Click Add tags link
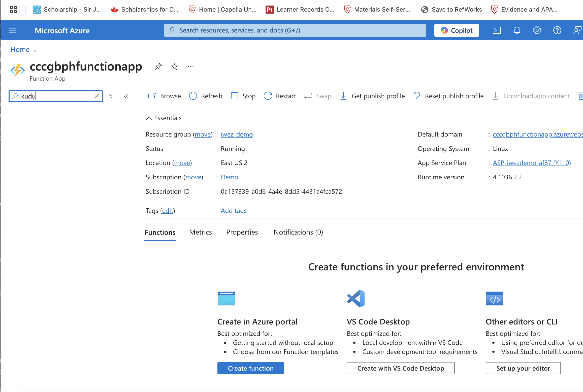583x392 pixels. (x=234, y=211)
